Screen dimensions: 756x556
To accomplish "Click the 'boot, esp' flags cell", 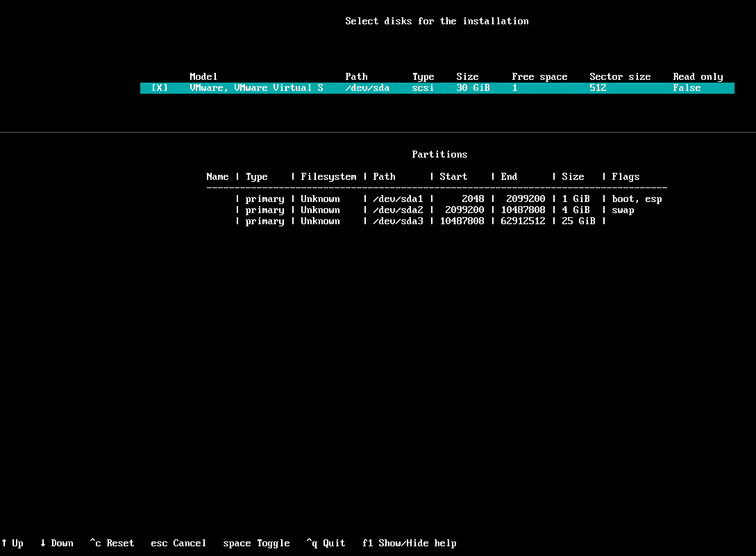I will pos(637,199).
